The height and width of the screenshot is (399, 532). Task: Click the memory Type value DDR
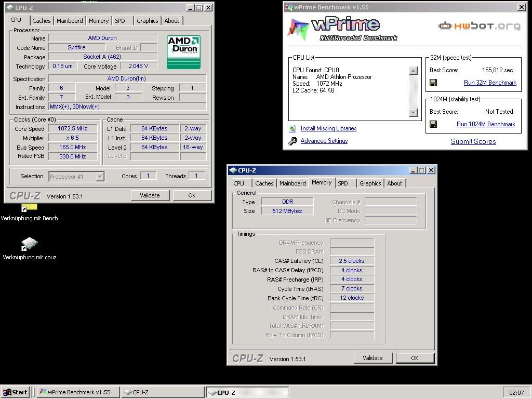point(287,202)
